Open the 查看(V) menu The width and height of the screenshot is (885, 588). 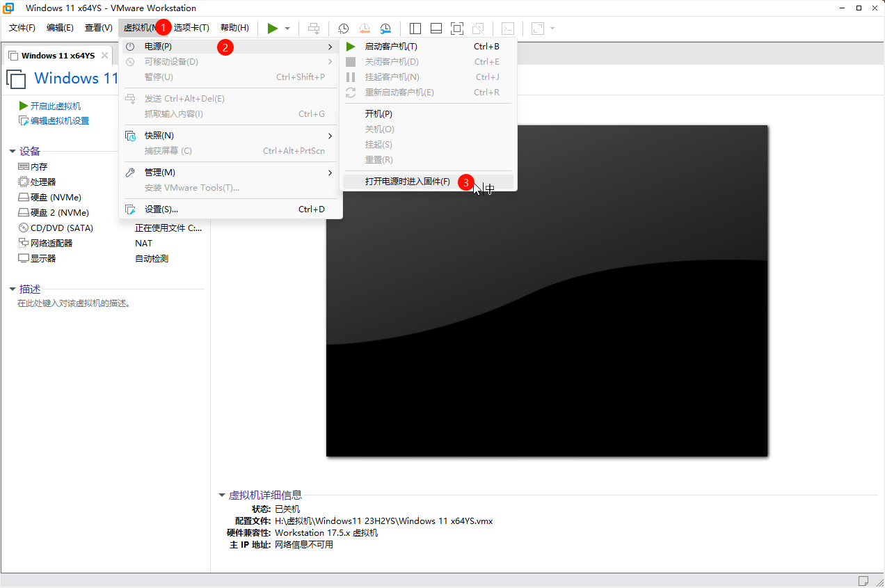tap(98, 28)
